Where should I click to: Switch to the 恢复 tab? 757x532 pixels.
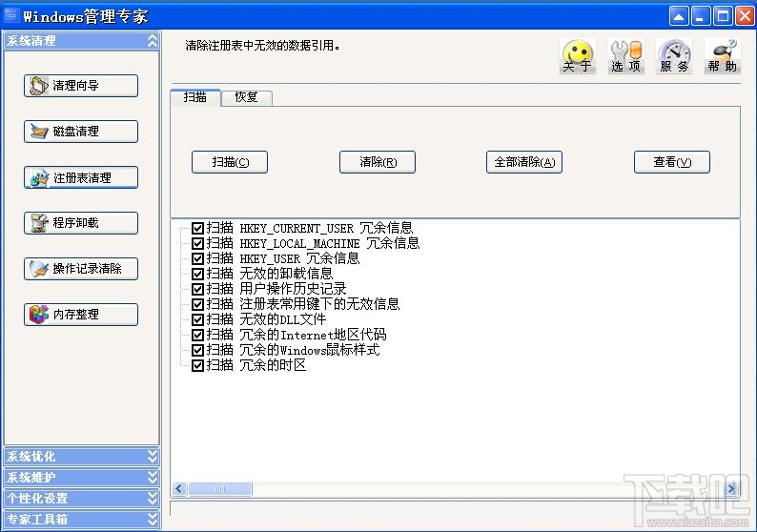click(x=247, y=97)
